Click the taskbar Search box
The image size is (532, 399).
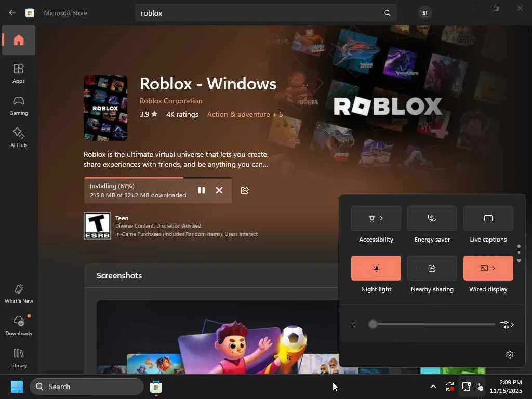87,387
